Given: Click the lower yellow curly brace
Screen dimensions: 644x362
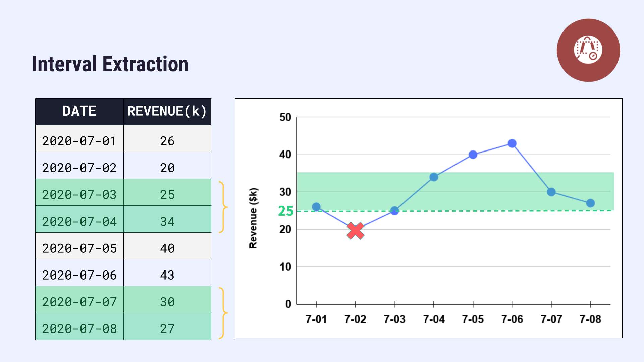Looking at the screenshot, I should (x=222, y=313).
